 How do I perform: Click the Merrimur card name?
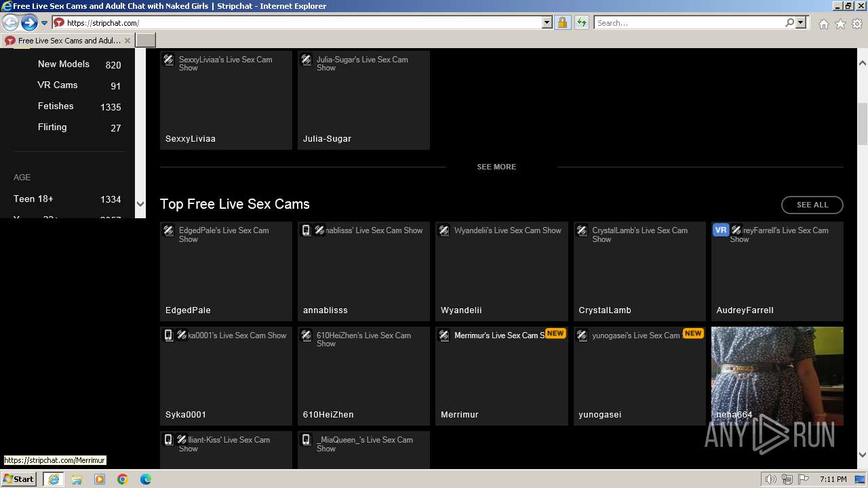pyautogui.click(x=460, y=415)
